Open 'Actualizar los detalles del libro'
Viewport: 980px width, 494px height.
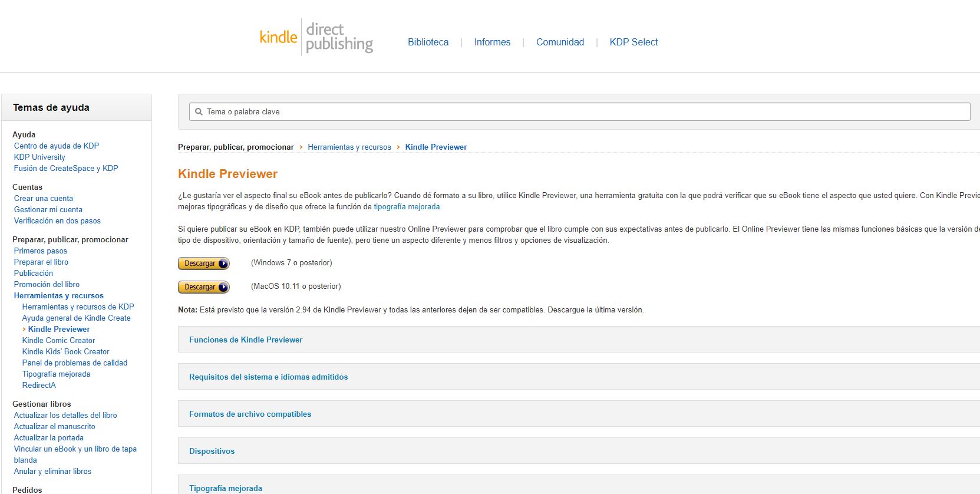click(x=65, y=415)
